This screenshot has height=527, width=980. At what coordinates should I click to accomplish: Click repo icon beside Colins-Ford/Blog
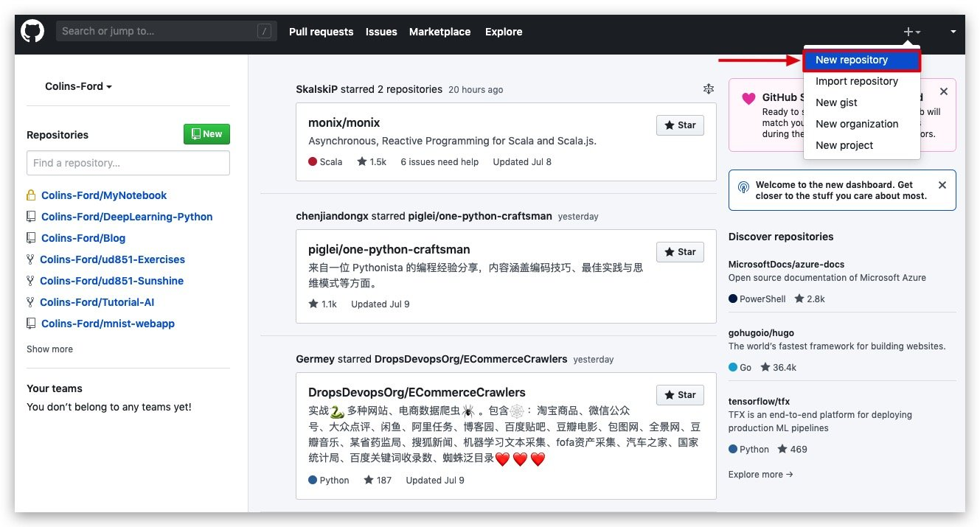31,238
